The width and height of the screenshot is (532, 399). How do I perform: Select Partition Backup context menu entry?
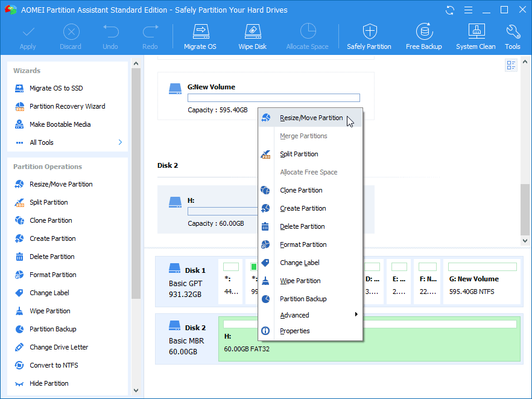(x=310, y=299)
